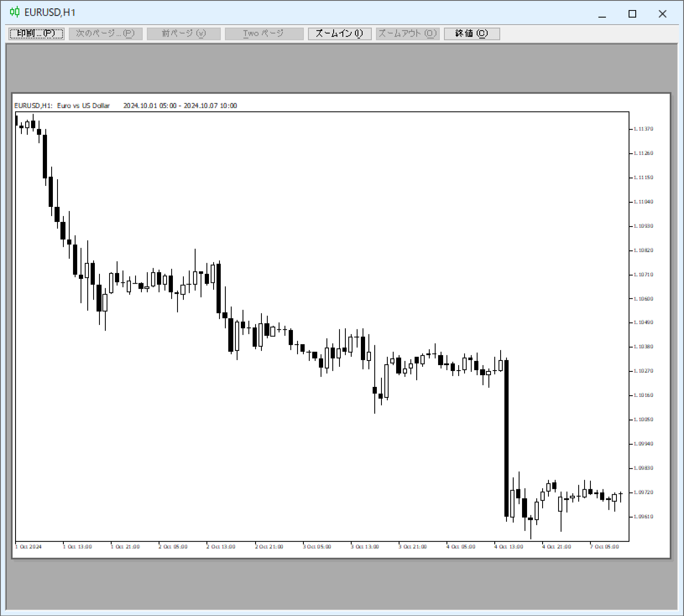Maximize the EURUSD,H1 preview window
This screenshot has height=616, width=684.
point(632,14)
